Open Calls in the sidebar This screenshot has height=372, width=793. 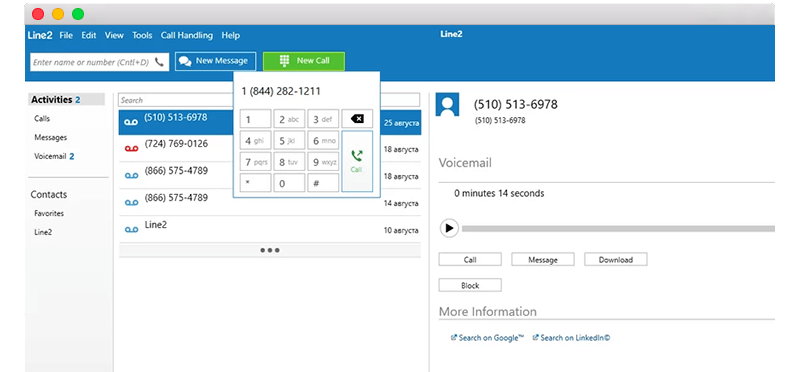pos(42,119)
